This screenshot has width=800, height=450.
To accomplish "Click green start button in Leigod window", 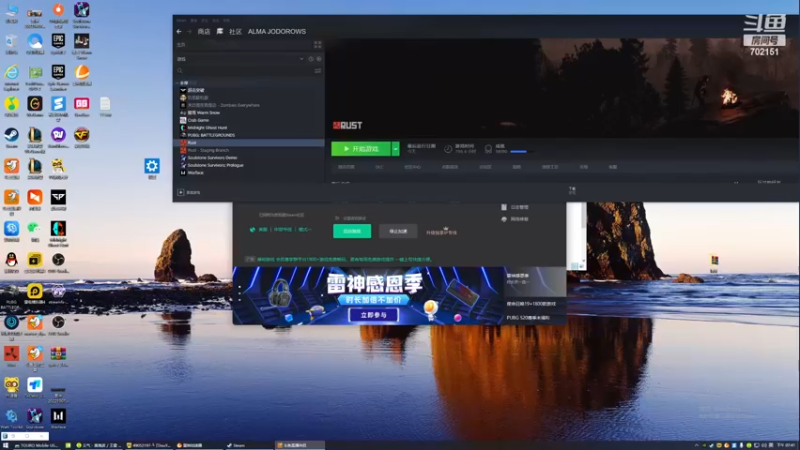I will click(352, 231).
